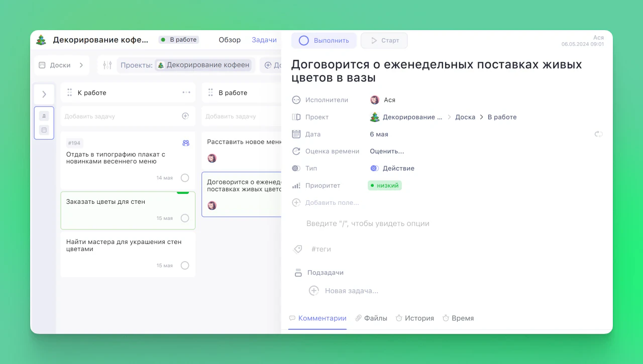Open В работе breadcrumb link

tap(502, 117)
